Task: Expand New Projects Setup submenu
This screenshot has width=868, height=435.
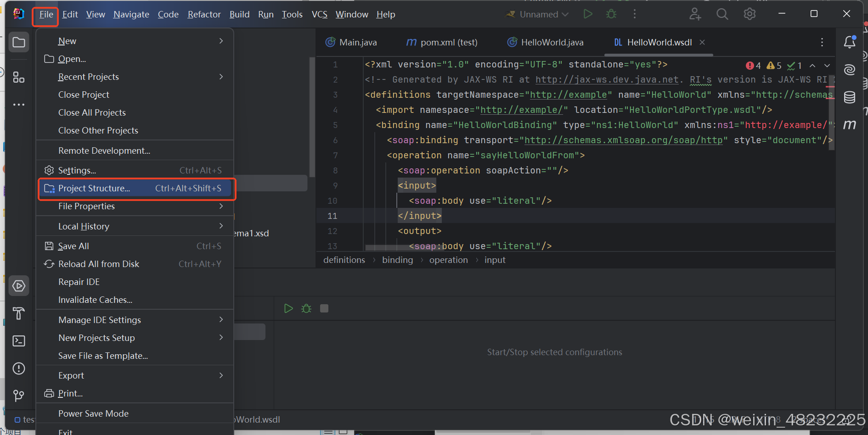Action: click(x=135, y=338)
